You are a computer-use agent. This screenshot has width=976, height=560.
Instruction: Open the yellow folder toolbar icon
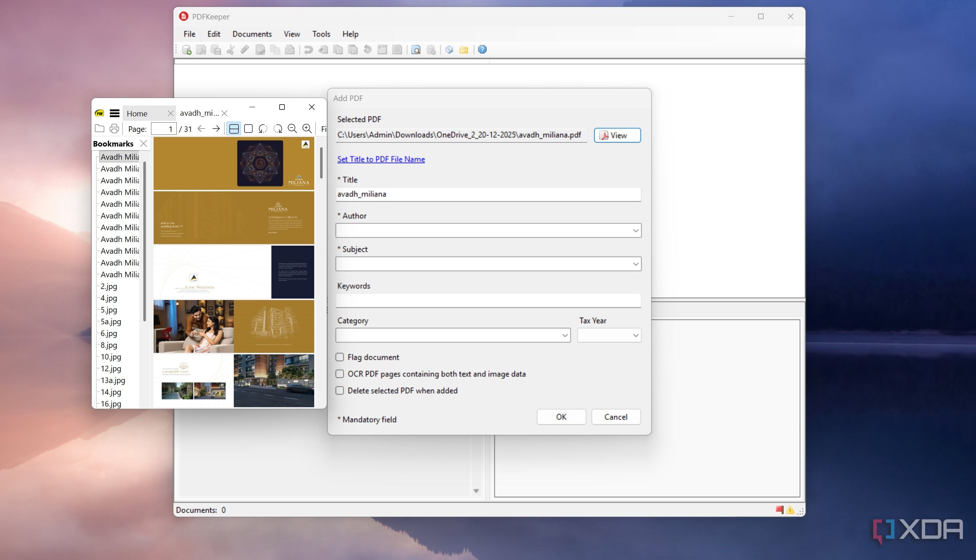click(464, 50)
